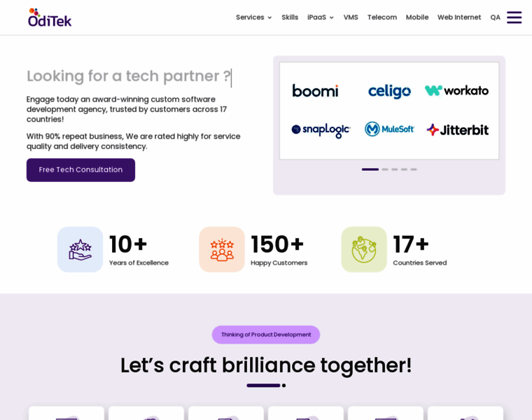Click the Happy Customers group icon

(x=222, y=249)
